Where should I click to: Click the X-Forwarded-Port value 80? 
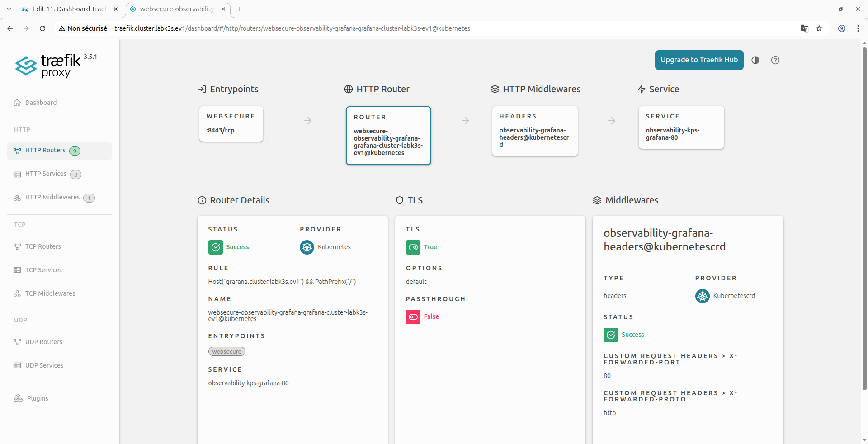[x=607, y=376]
